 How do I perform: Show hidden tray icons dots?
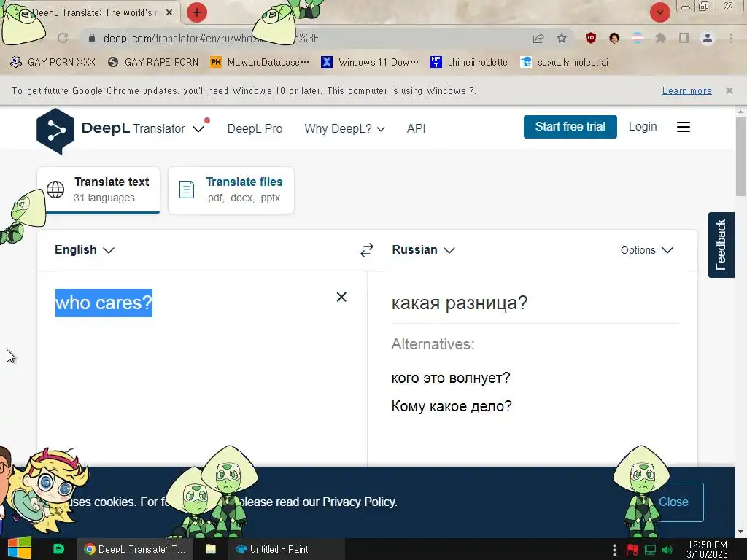614,550
